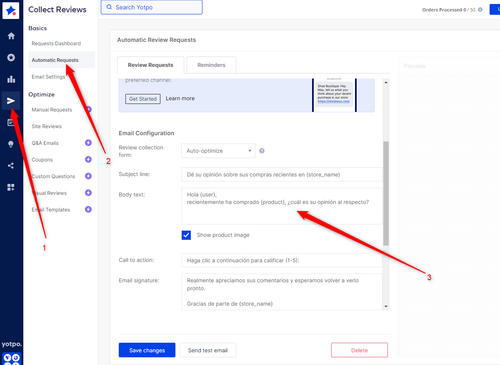
Task: Open Coupons in the menu
Action: (42, 160)
